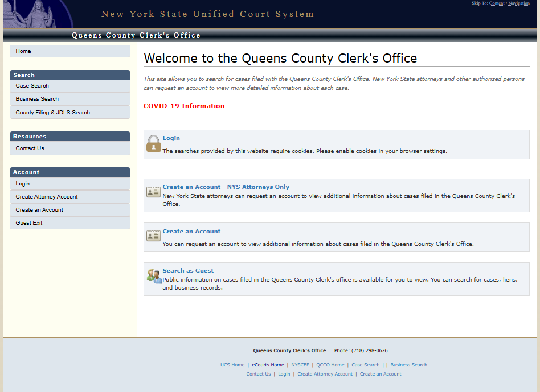Click Skip To Navigation link at top
This screenshot has height=392, width=540.
[519, 3]
